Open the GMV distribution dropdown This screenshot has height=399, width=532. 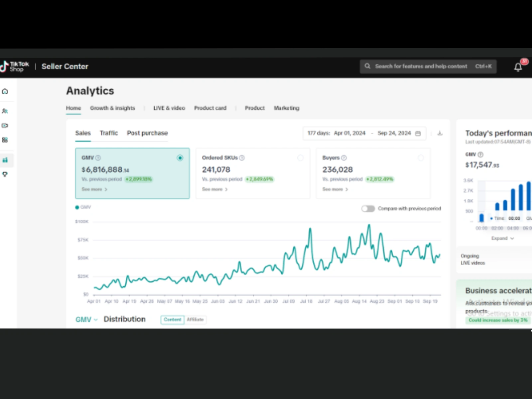click(x=86, y=320)
